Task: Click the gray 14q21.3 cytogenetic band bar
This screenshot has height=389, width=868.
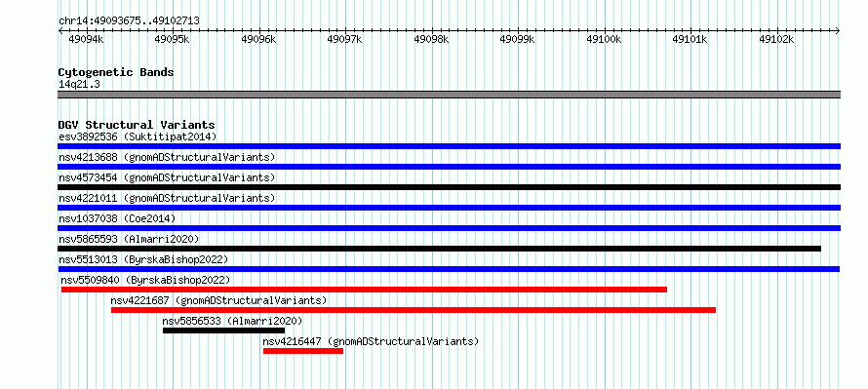Action: (449, 95)
